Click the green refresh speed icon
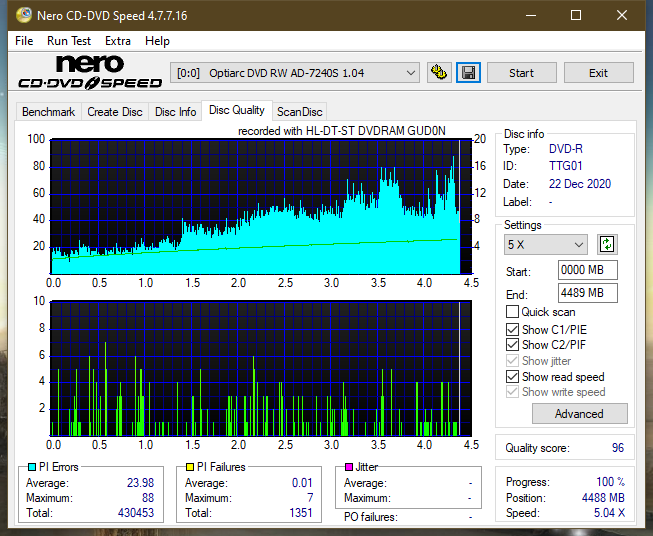The height and width of the screenshot is (536, 653). 607,244
